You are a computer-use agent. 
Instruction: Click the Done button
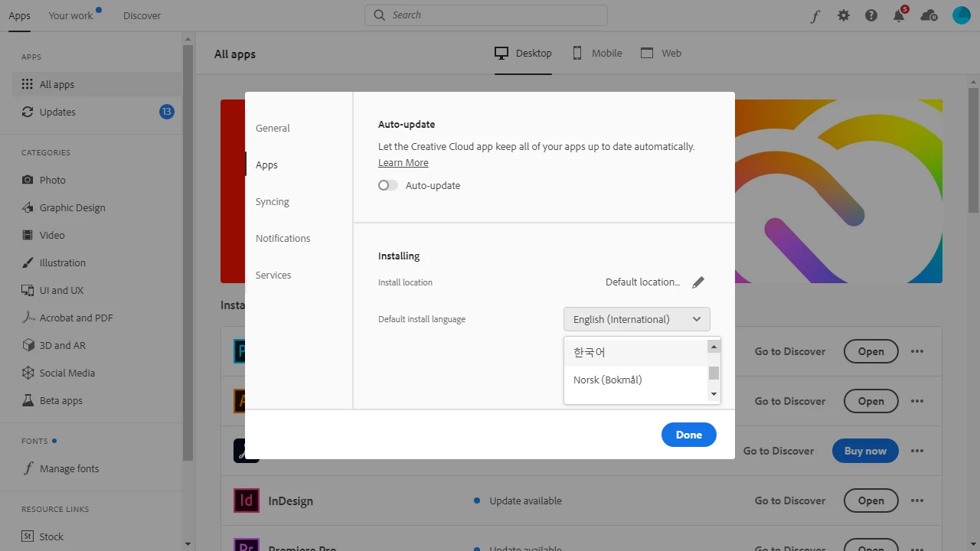(689, 435)
